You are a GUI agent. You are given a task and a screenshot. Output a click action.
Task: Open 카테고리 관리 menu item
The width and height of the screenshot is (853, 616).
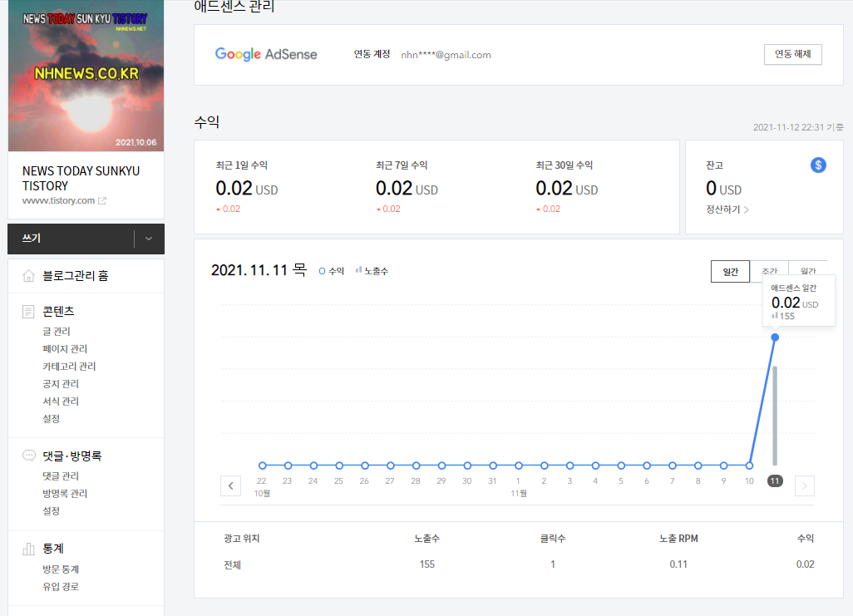pos(69,367)
